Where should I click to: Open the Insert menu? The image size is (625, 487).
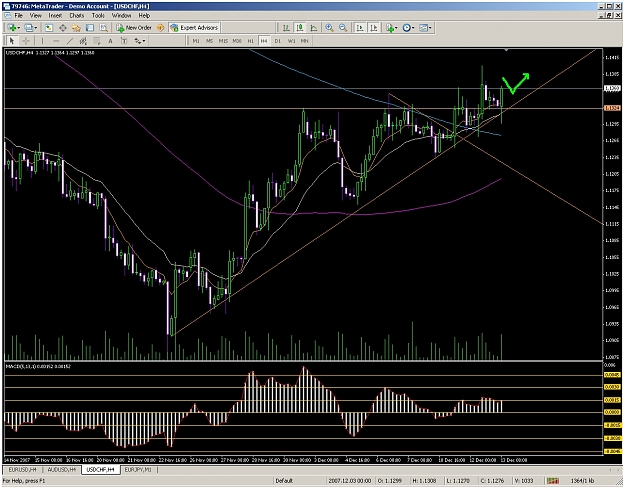click(x=55, y=16)
